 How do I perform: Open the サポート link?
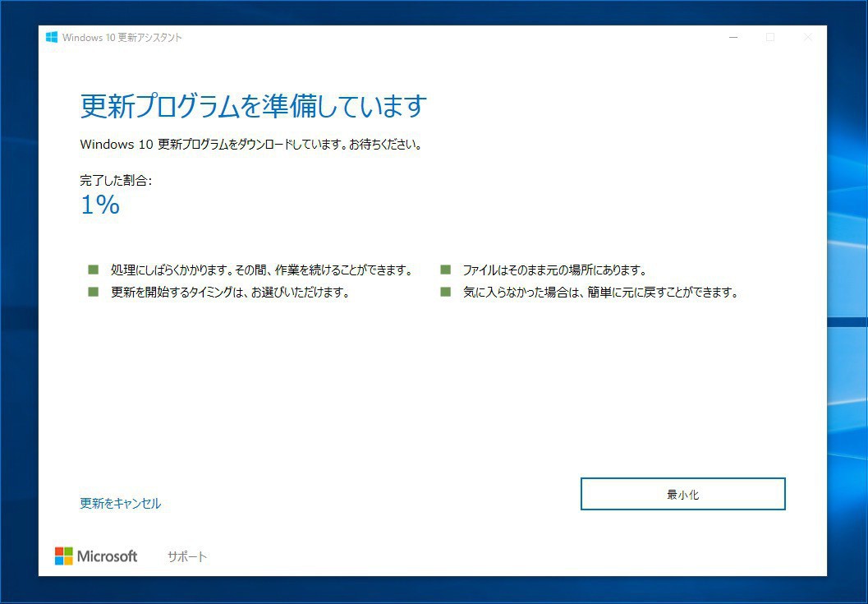point(187,556)
